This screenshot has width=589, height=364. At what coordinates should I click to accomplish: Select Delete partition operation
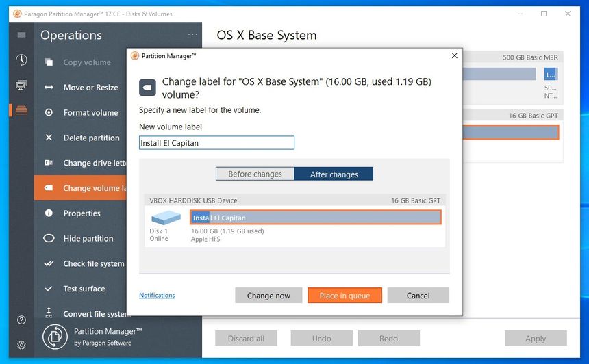91,138
